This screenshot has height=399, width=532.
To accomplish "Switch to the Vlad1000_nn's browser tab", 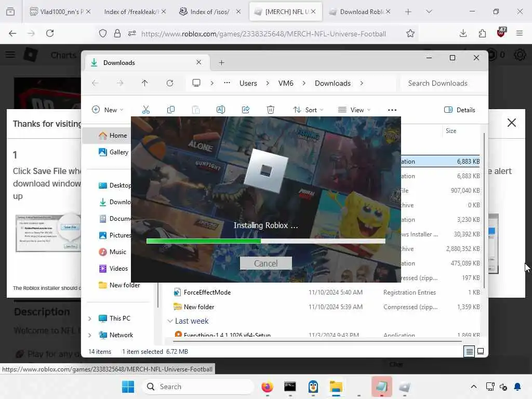I will click(60, 11).
